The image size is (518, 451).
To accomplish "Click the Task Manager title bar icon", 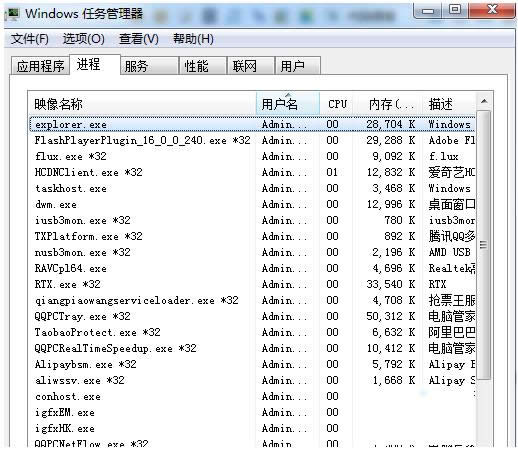I will tap(13, 14).
